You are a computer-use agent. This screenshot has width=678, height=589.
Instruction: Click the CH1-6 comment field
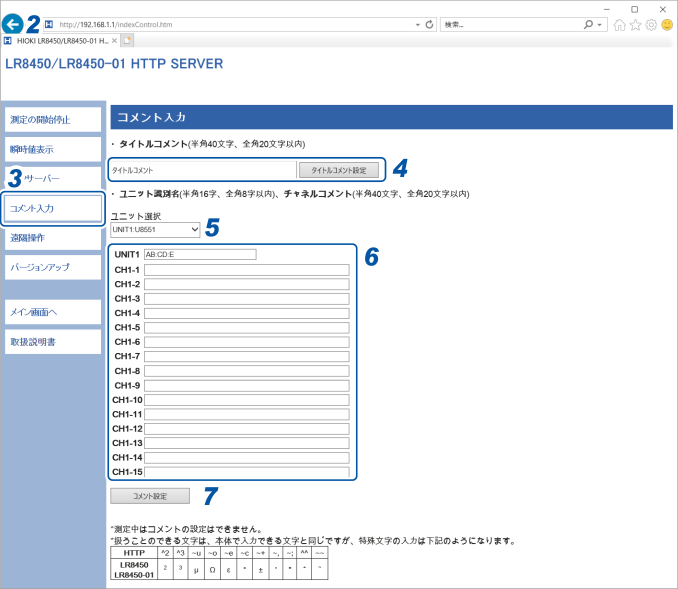[246, 342]
